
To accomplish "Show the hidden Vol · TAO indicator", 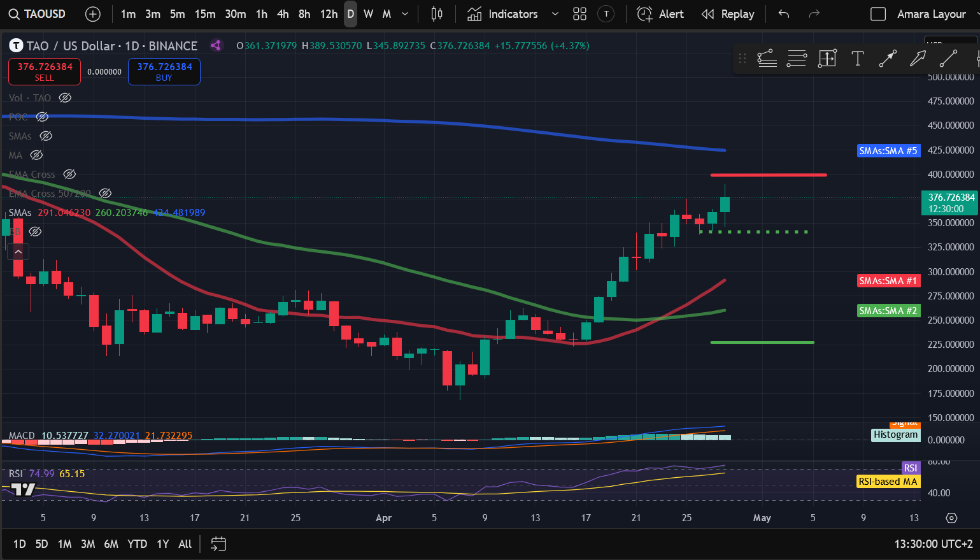I will [x=65, y=97].
